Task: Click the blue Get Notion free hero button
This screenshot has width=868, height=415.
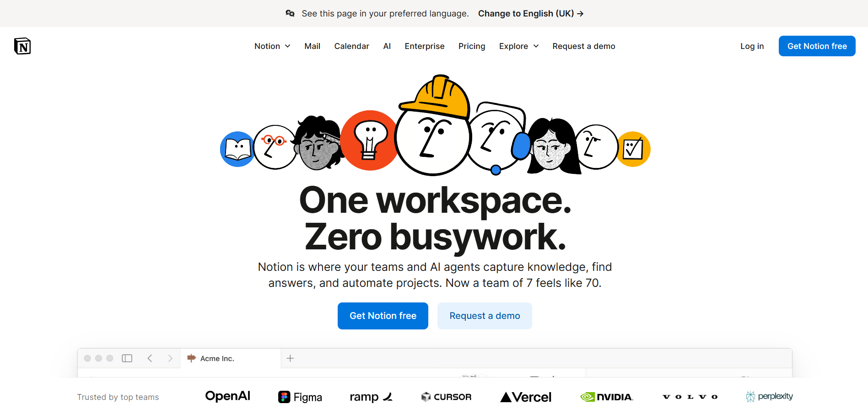Action: click(x=383, y=316)
